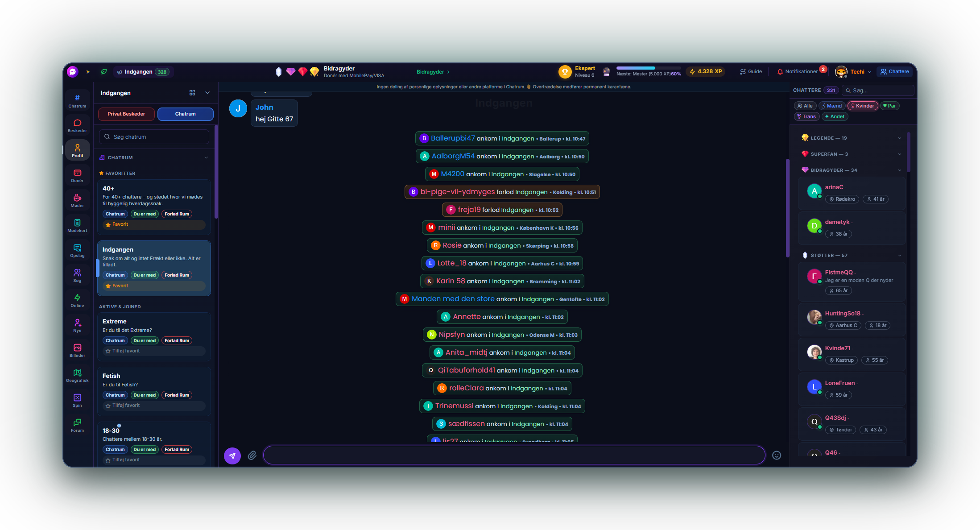The height and width of the screenshot is (530, 980).
Task: Open Nye users in sidebar
Action: click(77, 326)
